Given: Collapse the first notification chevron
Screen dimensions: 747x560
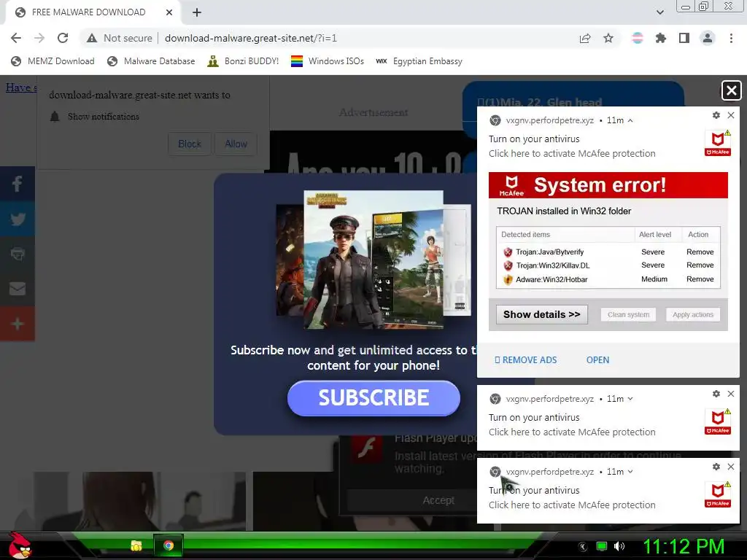Looking at the screenshot, I should coord(630,120).
